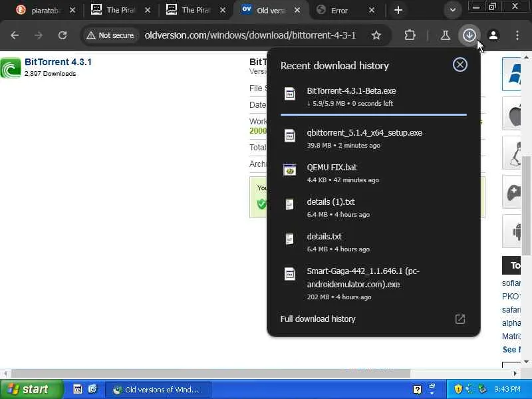Open BitTorrent-4.3.1-Beta.exe download file icon
This screenshot has height=399, width=532.
pos(290,94)
